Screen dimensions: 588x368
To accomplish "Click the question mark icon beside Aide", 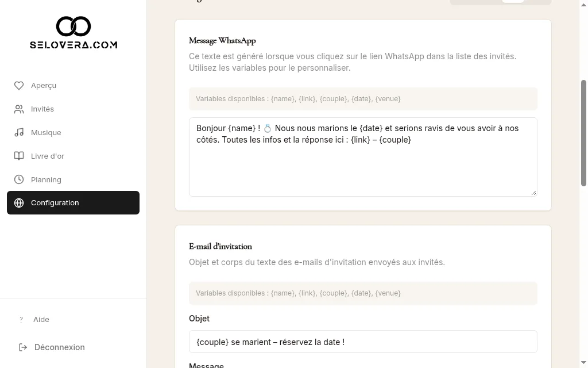I will coord(21,320).
